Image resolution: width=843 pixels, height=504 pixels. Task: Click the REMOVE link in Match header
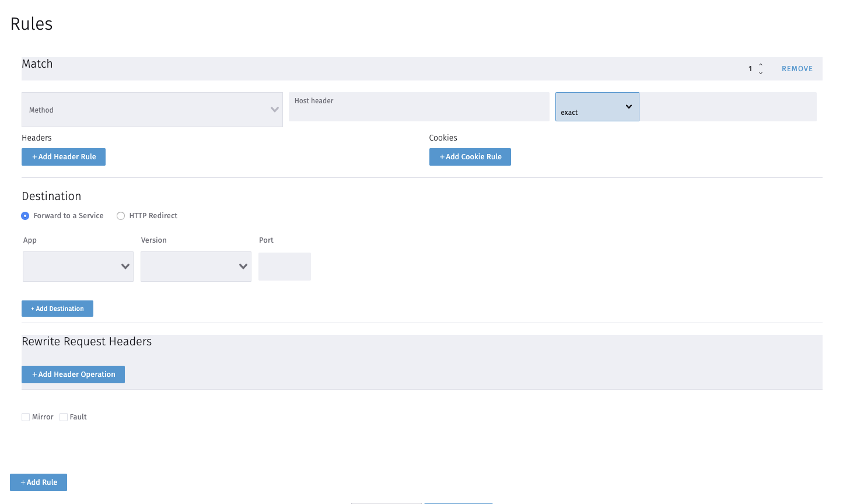click(797, 69)
